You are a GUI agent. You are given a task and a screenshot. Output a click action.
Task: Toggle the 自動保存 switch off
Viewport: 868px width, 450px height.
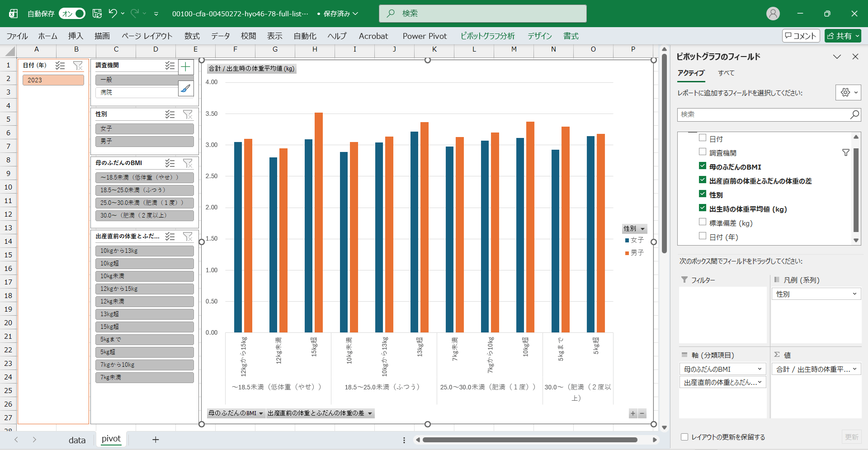click(72, 14)
